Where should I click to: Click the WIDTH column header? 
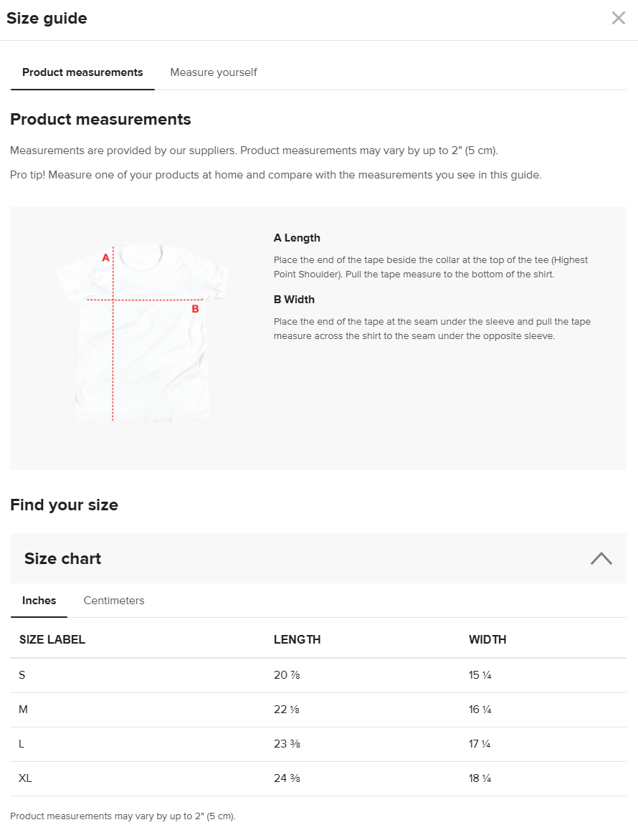pos(487,639)
